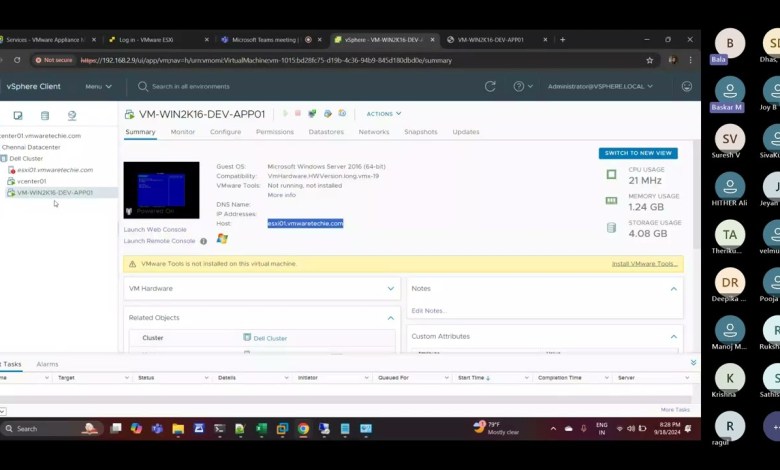Open the ACTIONS dropdown for the VM
This screenshot has width=780, height=470.
(384, 114)
